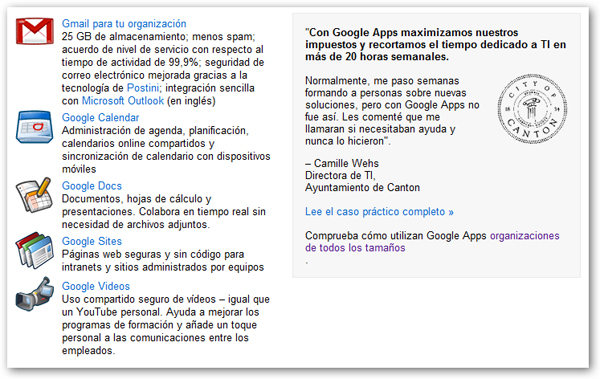Viewport: 600px width, 379px height.
Task: Click the name Camille Wehs
Action: (x=346, y=163)
